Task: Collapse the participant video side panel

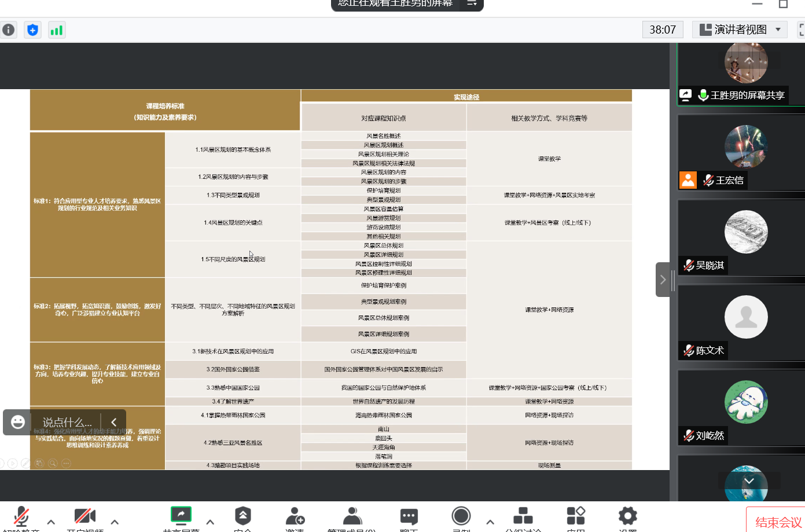Action: click(x=663, y=280)
